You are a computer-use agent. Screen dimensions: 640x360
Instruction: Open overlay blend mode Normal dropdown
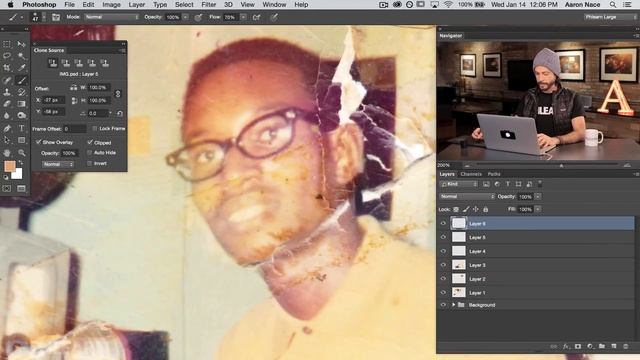point(58,164)
